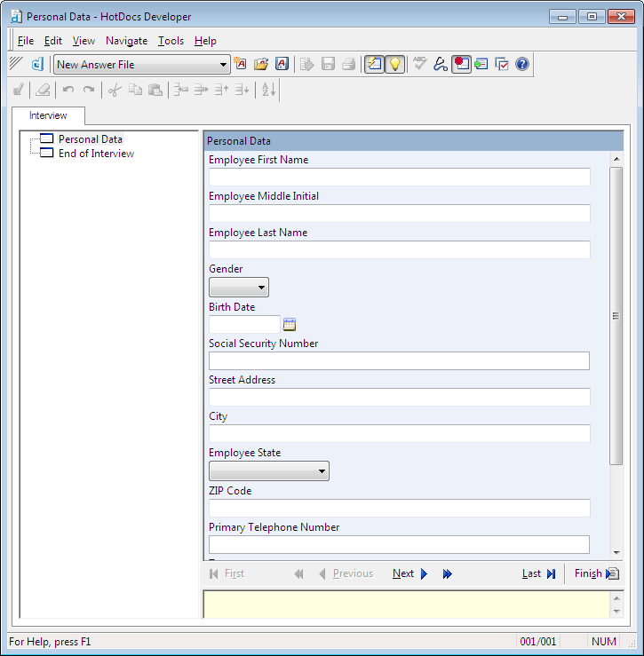644x656 pixels.
Task: Click the Previous dialog button
Action: [346, 573]
